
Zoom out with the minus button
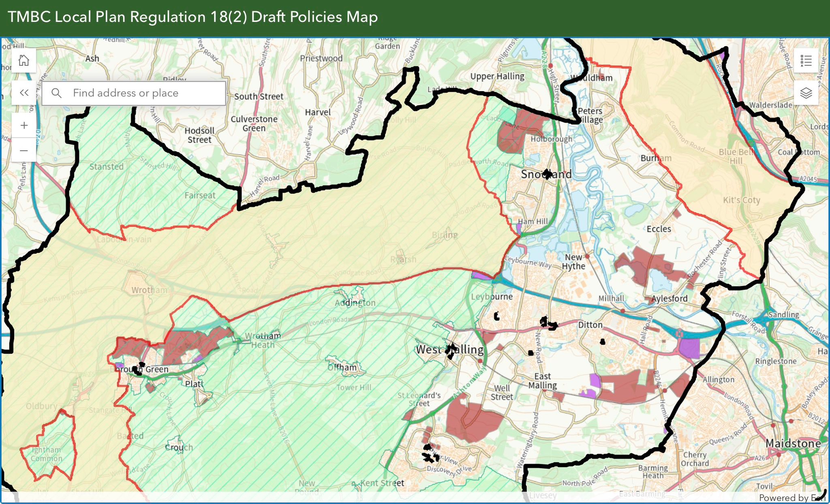(24, 150)
